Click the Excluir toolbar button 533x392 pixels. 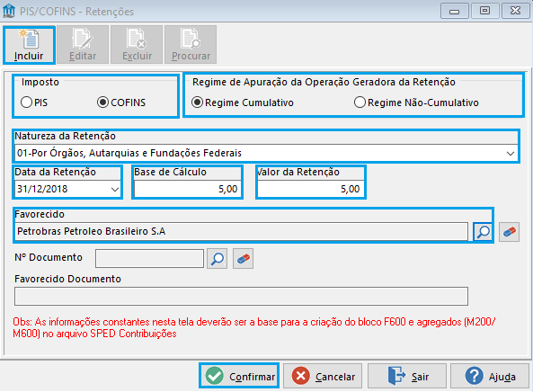[137, 45]
